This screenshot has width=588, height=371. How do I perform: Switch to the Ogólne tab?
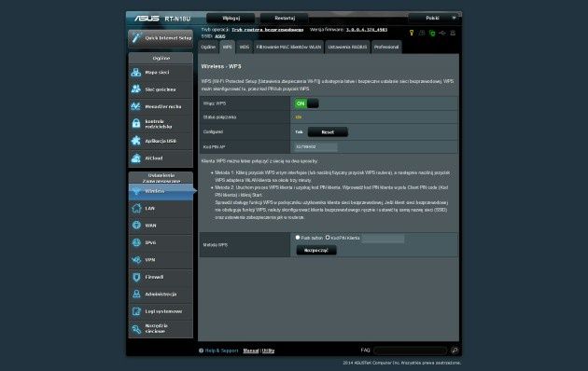click(x=208, y=47)
